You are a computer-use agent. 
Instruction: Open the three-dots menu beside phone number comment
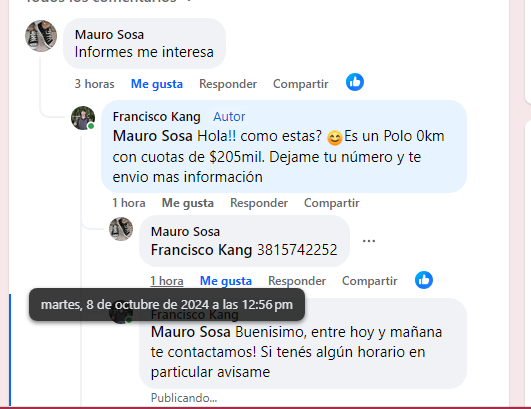(369, 241)
